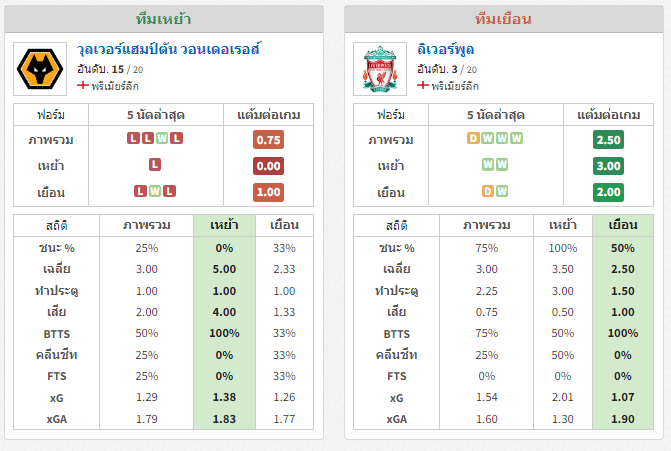671x451 pixels.
Task: Select the เหย้า stats column header for Wolves
Action: tap(224, 225)
